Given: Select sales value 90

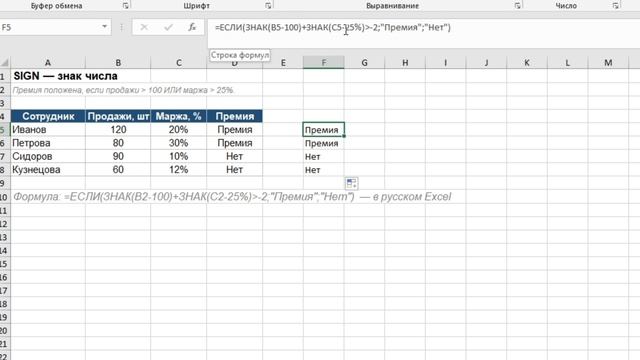Looking at the screenshot, I should 118,156.
